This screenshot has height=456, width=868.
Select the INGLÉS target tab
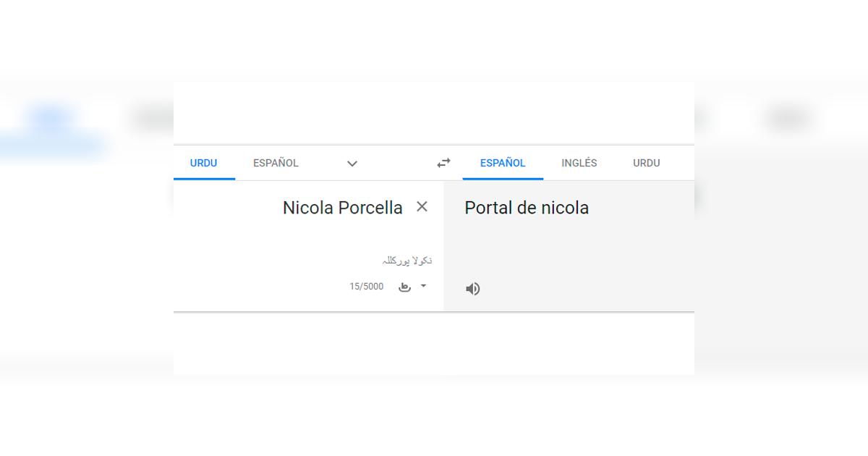coord(579,163)
